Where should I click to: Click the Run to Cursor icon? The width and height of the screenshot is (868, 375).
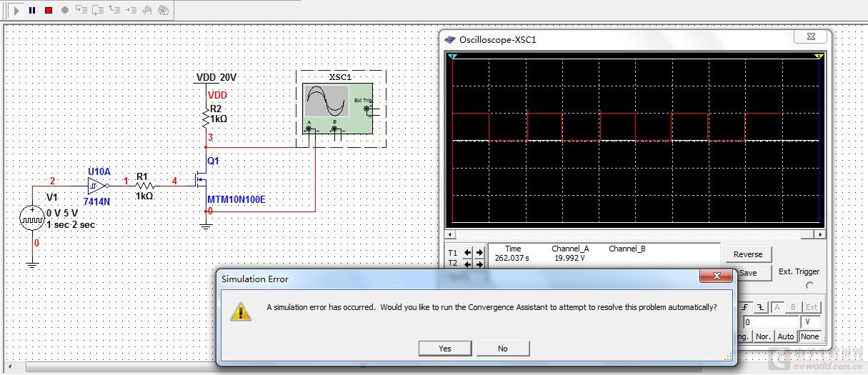(x=131, y=11)
